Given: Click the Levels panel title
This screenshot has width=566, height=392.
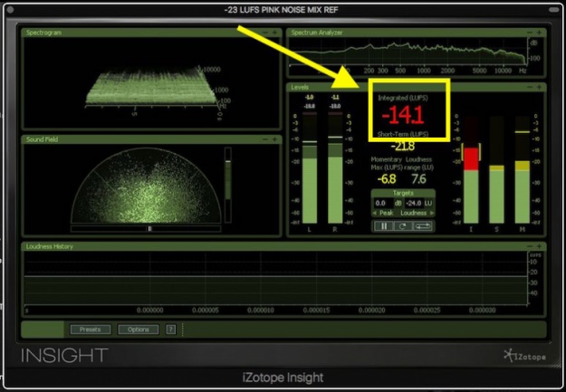Looking at the screenshot, I should point(300,87).
